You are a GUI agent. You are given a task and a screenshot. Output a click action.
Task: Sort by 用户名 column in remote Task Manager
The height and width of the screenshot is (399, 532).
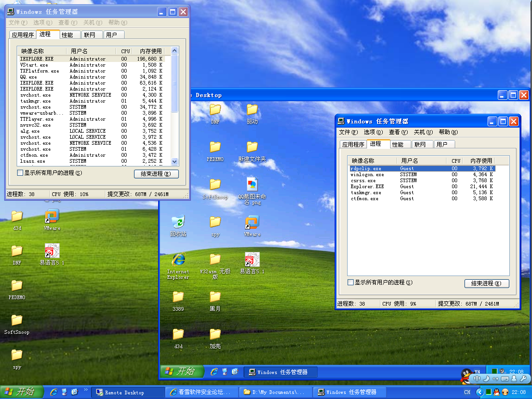click(422, 160)
